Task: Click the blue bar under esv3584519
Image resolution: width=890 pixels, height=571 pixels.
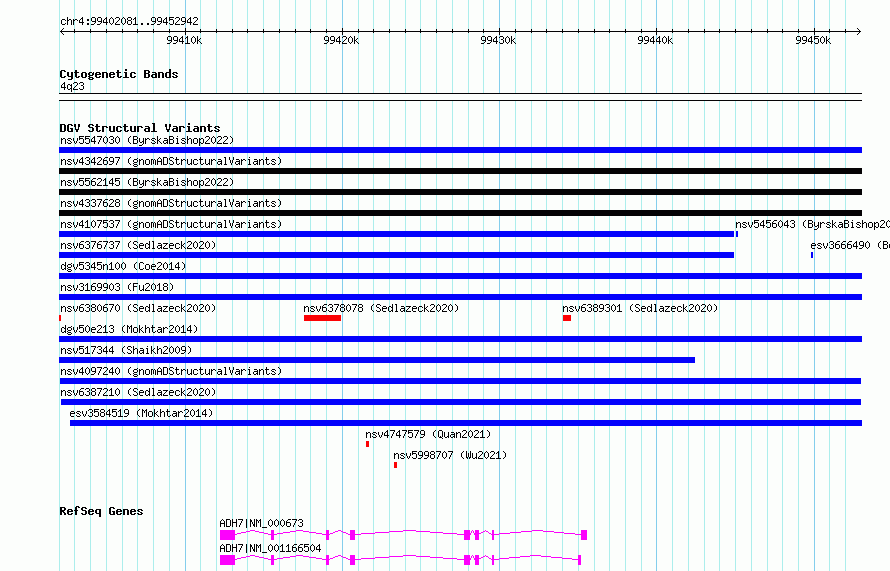Action: pos(466,423)
